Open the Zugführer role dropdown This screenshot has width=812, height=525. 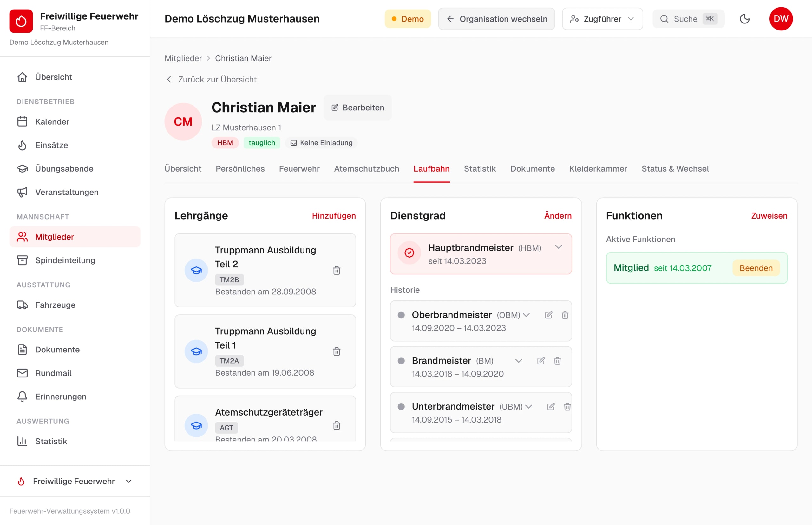click(602, 19)
